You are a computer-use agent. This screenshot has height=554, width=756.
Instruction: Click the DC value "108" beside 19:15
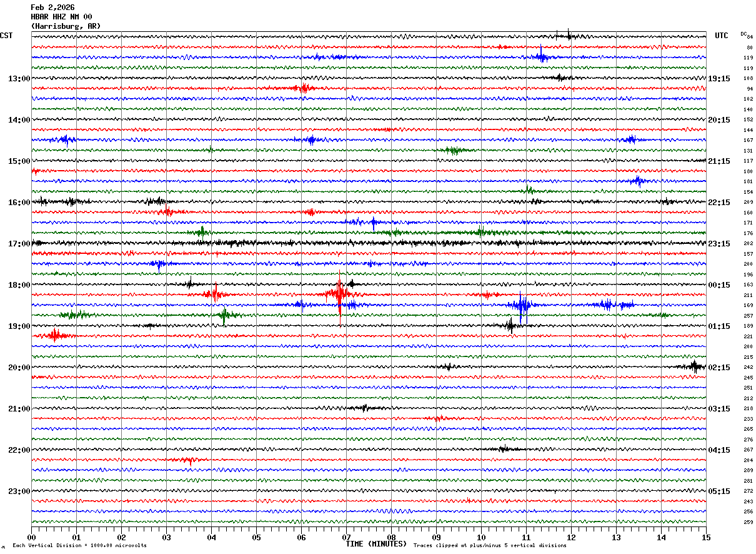748,79
